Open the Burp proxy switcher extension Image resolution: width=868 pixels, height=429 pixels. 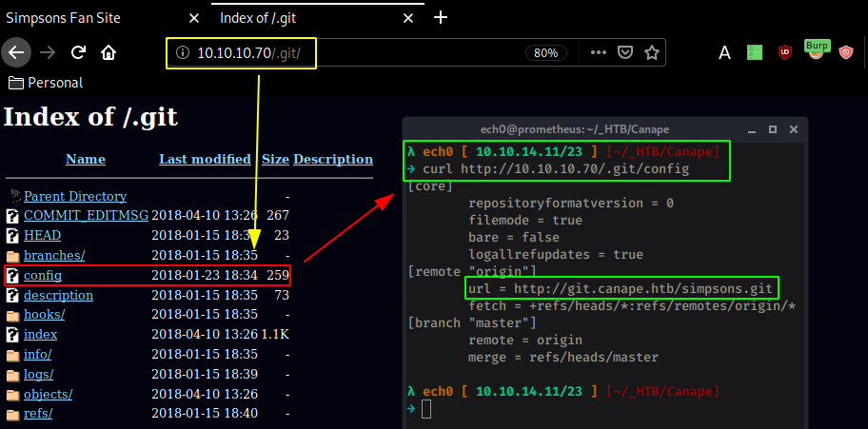pos(817,51)
